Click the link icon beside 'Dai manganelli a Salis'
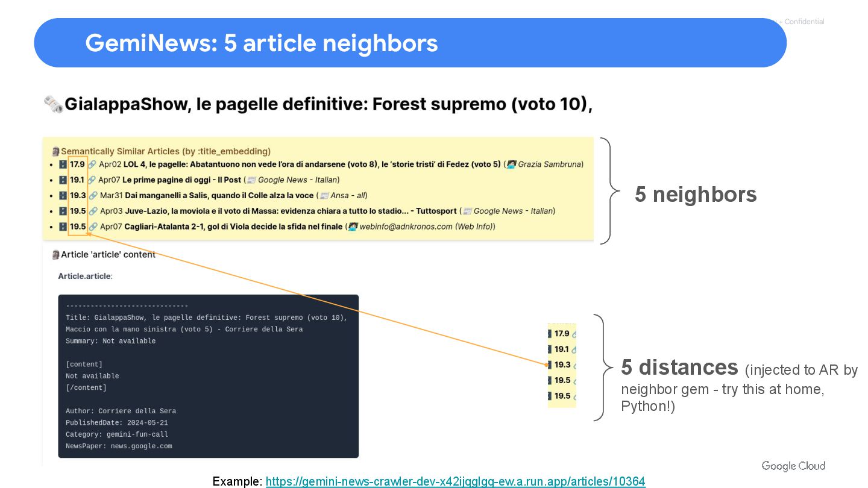 93,195
